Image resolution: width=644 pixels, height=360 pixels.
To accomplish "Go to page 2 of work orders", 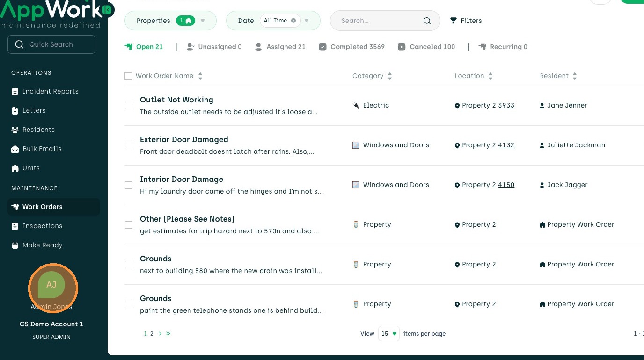I will pyautogui.click(x=152, y=334).
